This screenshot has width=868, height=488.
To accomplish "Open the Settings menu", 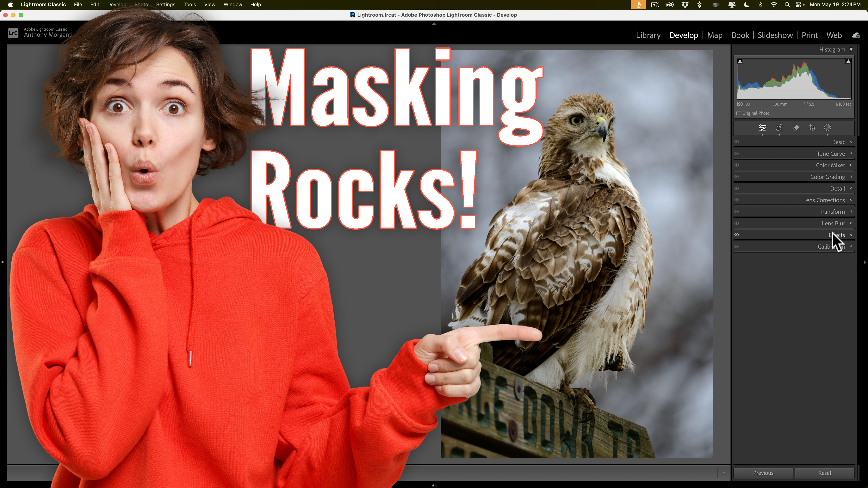I will (x=165, y=5).
